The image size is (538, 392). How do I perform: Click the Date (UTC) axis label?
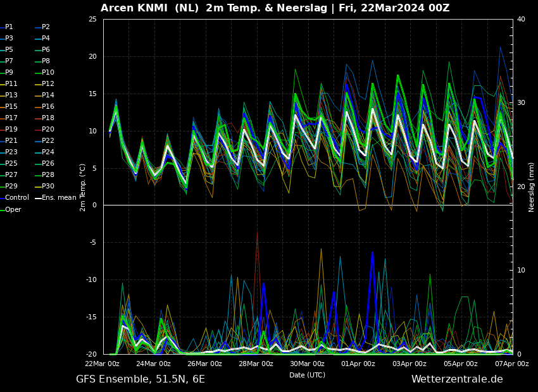(307, 375)
